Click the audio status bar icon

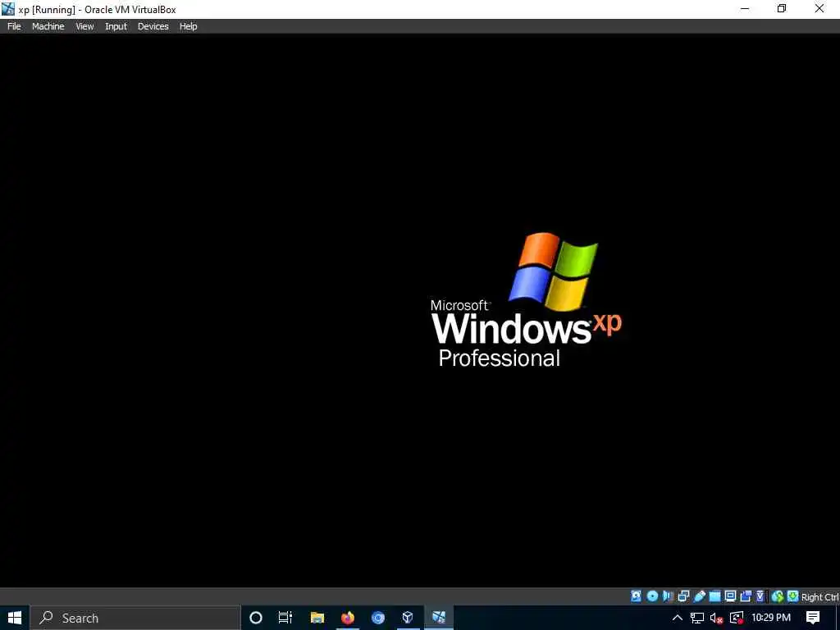(x=668, y=596)
